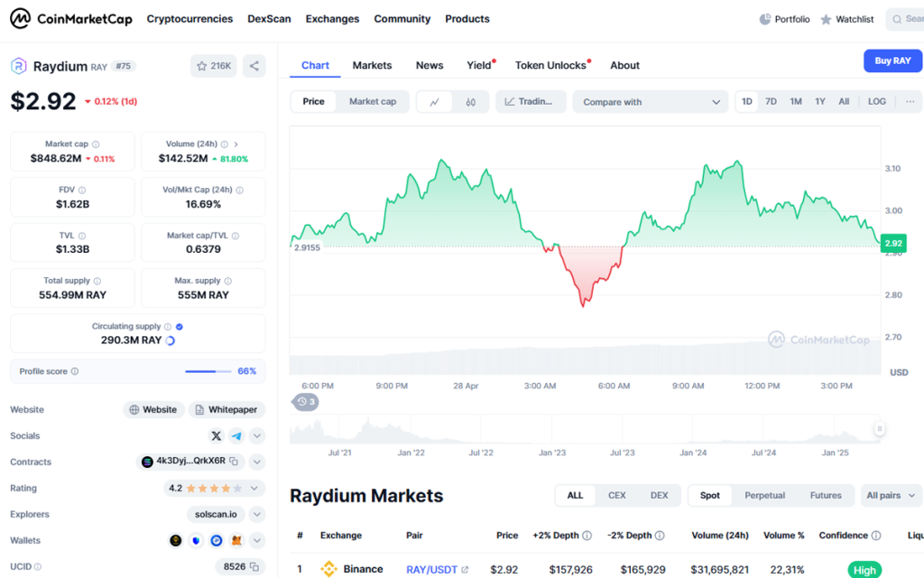Click the Market cap/TVL info icon
Image resolution: width=924 pixels, height=578 pixels.
tap(236, 236)
